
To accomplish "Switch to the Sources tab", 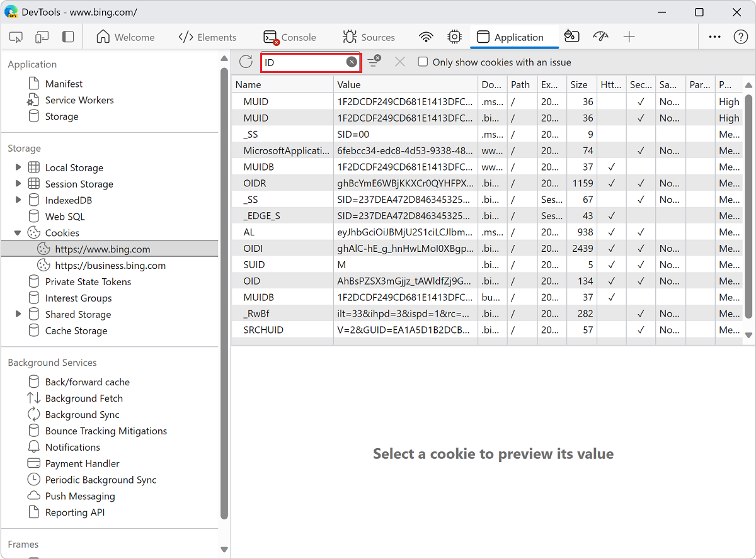I will tap(369, 37).
